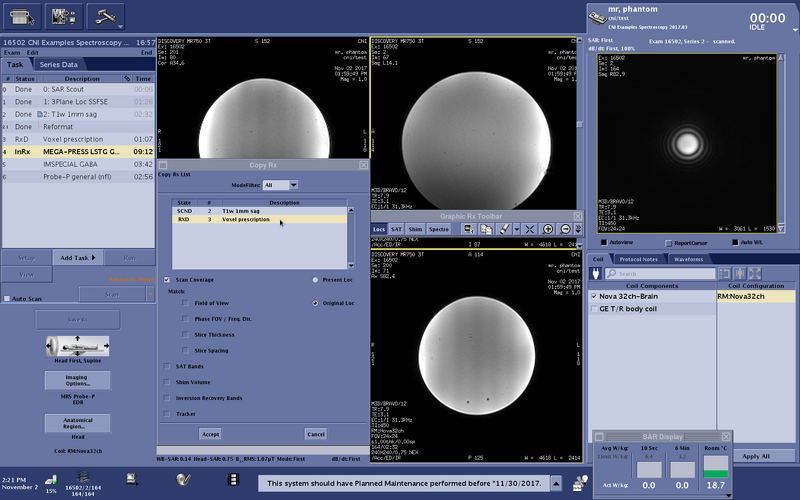
Task: Expand the wrench tools dropdown arrow
Action: point(120,26)
